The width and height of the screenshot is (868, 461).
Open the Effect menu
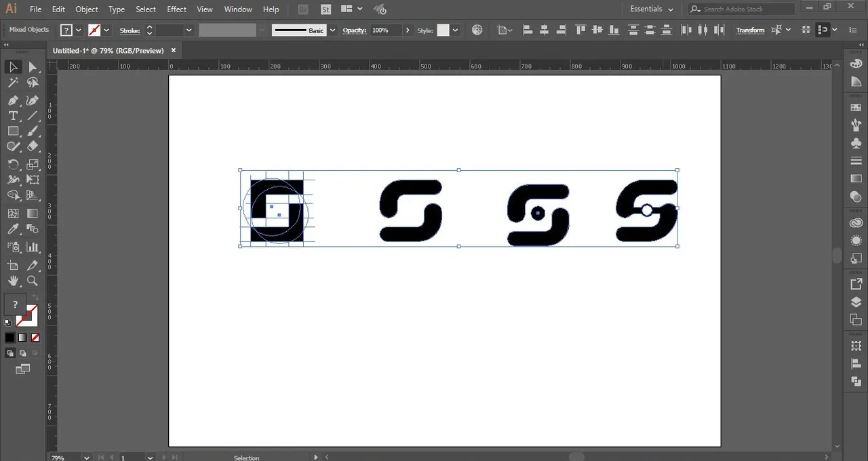pos(176,9)
